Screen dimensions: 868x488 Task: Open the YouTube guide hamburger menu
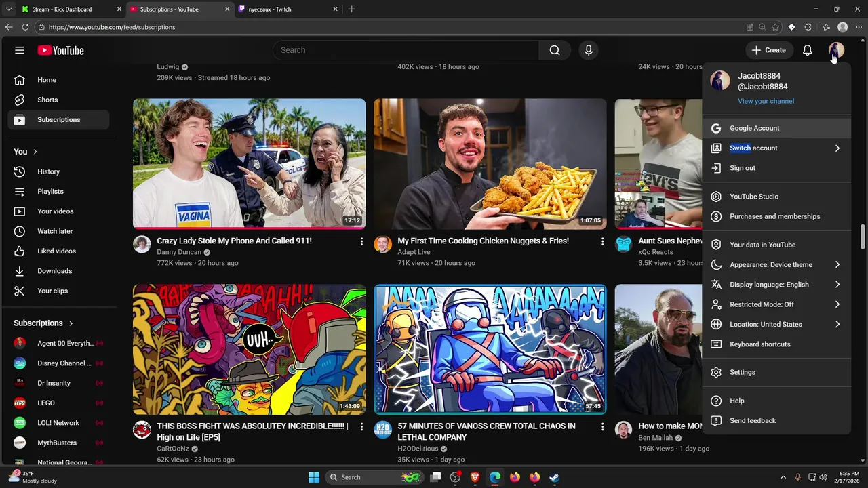(x=20, y=50)
